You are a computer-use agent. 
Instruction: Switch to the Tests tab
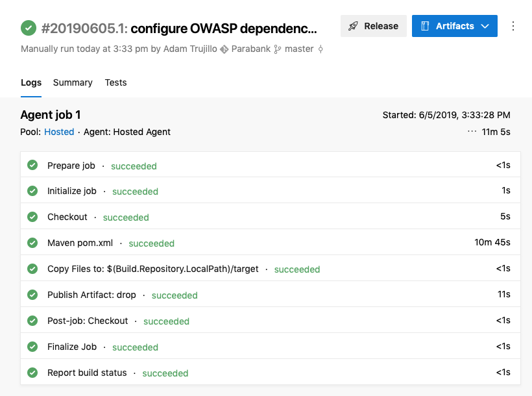point(115,82)
